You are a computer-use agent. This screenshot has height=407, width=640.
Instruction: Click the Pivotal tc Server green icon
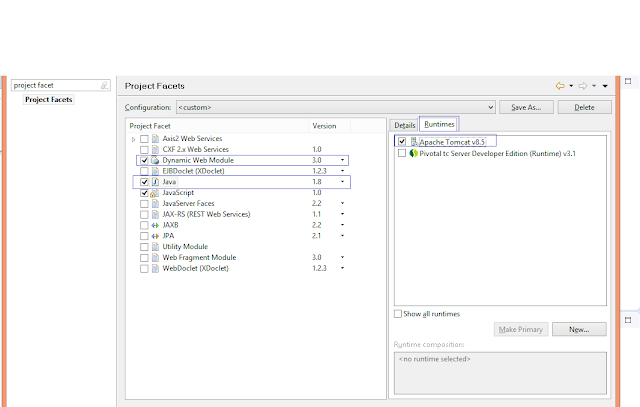point(413,153)
